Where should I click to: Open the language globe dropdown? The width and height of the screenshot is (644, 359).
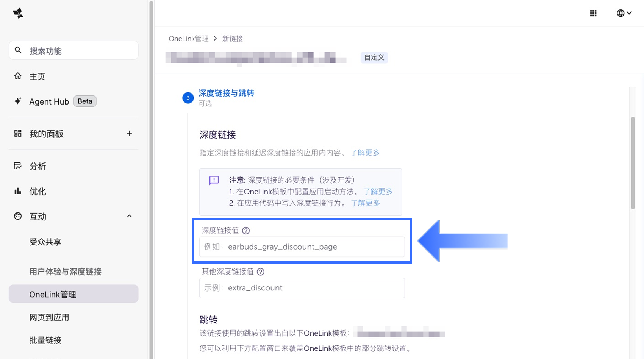pos(624,13)
